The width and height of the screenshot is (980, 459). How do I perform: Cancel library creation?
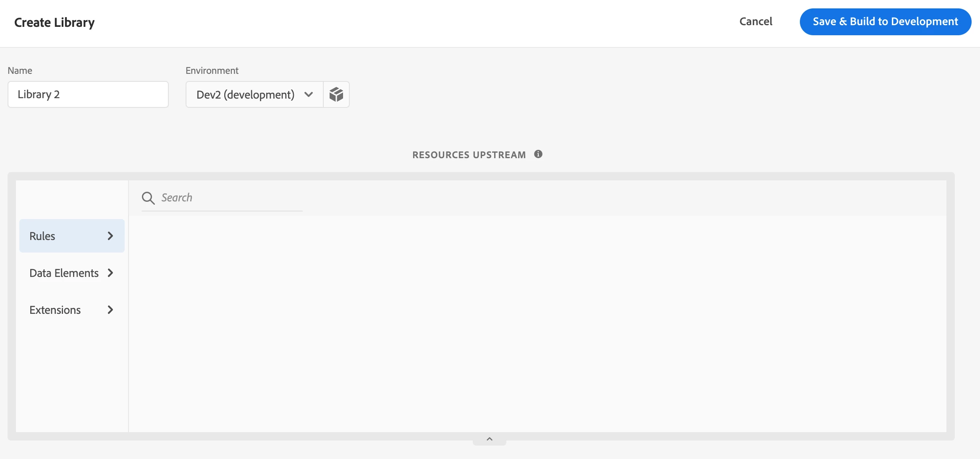[756, 22]
